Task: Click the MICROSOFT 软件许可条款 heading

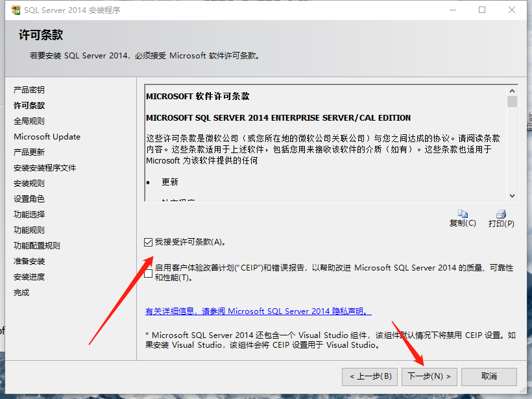Action: pyautogui.click(x=198, y=97)
